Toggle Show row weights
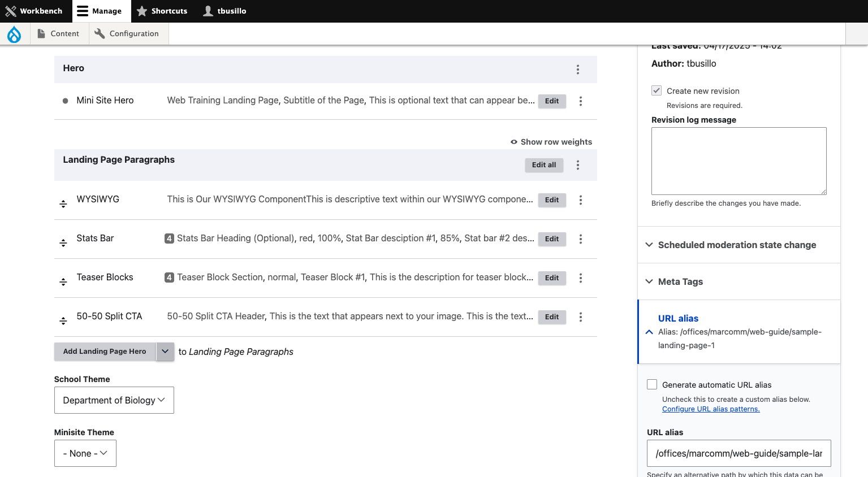 [x=551, y=142]
